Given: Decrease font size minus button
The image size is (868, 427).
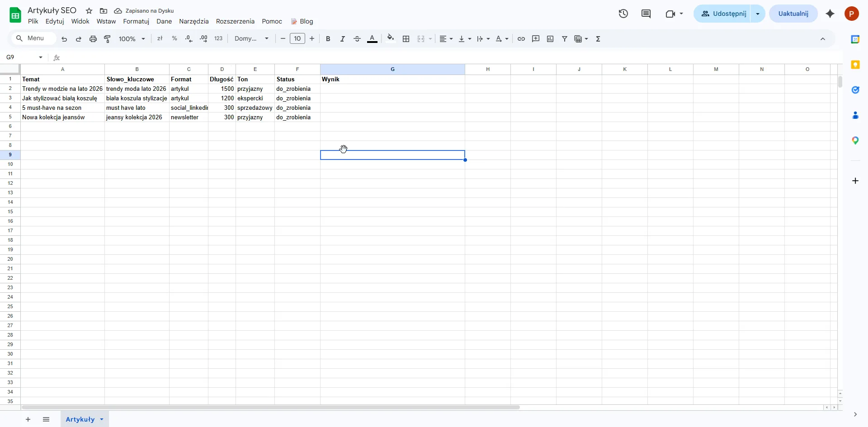Looking at the screenshot, I should [x=283, y=39].
